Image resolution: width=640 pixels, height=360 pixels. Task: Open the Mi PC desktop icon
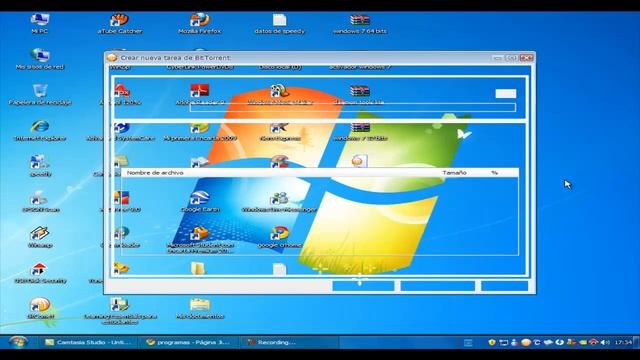[x=40, y=23]
